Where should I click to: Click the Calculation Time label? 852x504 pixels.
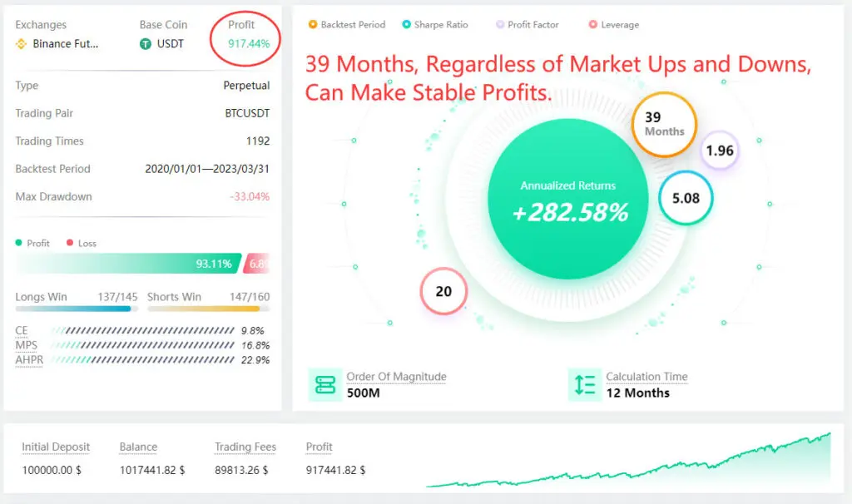(646, 377)
